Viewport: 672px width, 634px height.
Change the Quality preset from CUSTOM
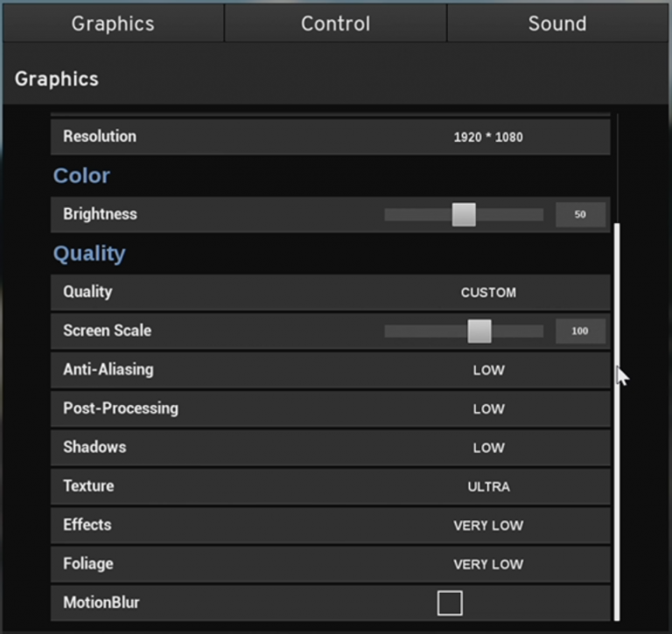click(x=488, y=292)
